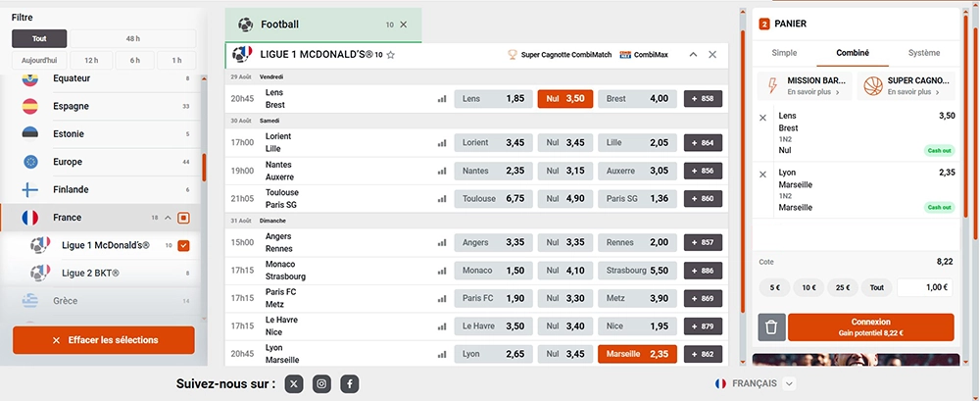The width and height of the screenshot is (980, 401).
Task: Open statistics icon for Paris FC vs Metz
Action: tap(442, 298)
